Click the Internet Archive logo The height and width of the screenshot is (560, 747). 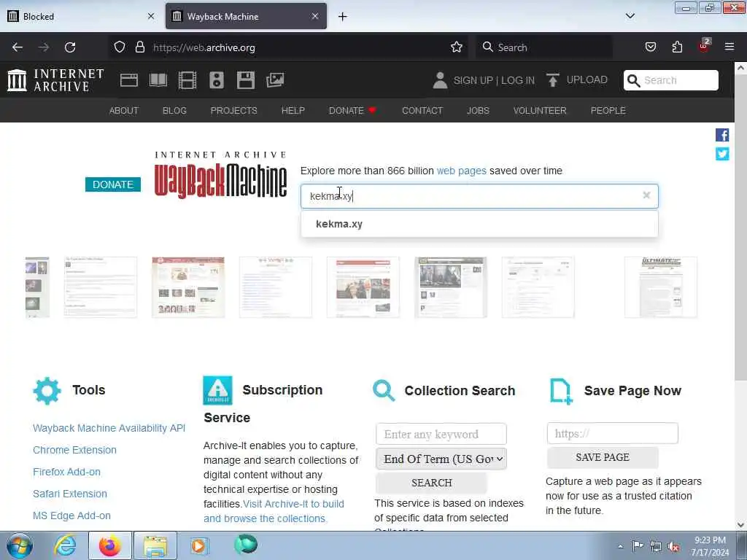click(x=55, y=80)
